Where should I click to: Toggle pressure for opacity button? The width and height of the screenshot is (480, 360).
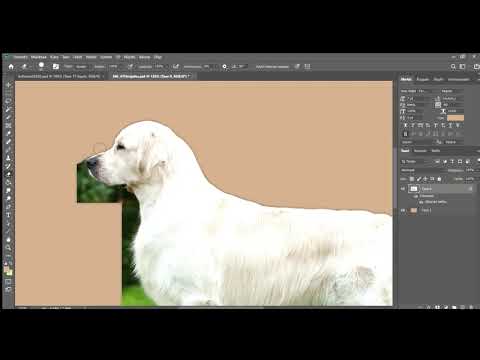[x=130, y=67]
